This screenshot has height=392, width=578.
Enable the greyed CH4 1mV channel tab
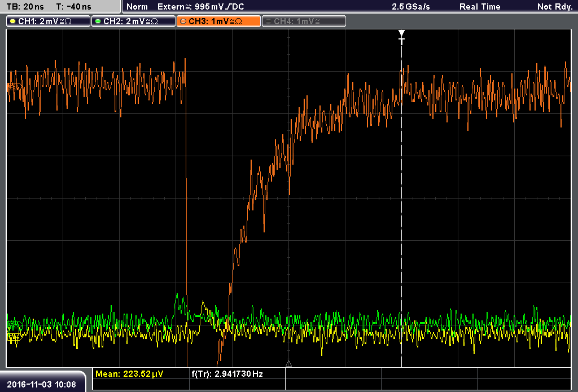304,21
